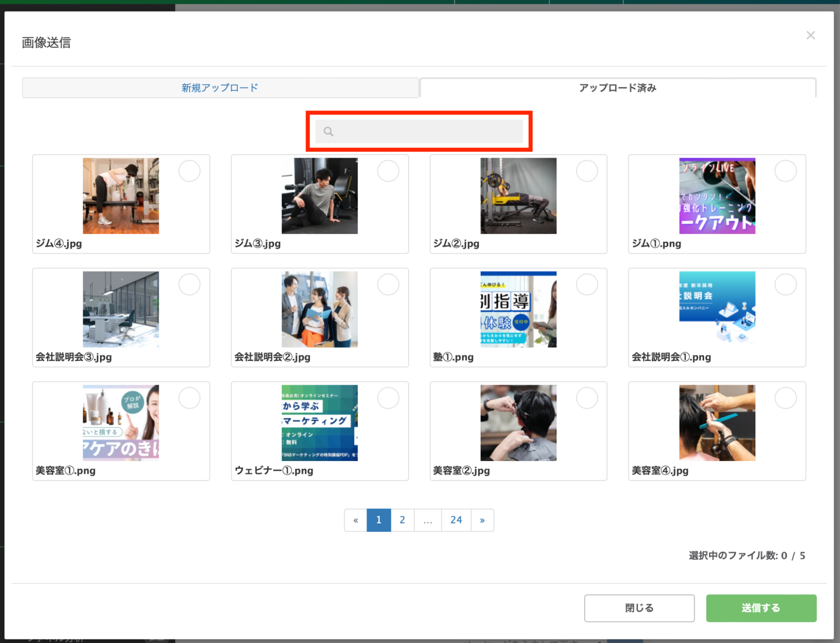This screenshot has width=840, height=643.
Task: Click the search magnifier icon
Action: pos(328,132)
